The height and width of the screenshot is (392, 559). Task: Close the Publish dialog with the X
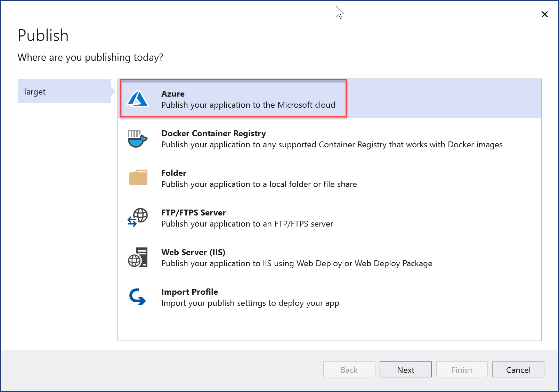[x=544, y=14]
